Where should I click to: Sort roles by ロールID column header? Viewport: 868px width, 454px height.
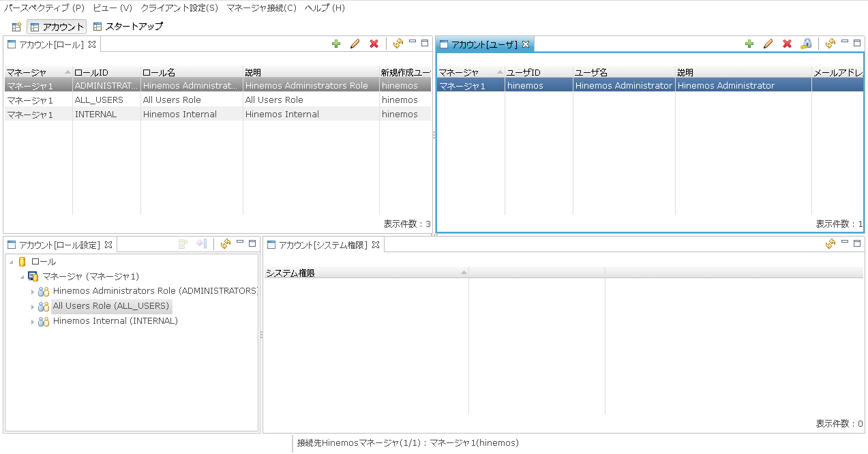pos(106,72)
